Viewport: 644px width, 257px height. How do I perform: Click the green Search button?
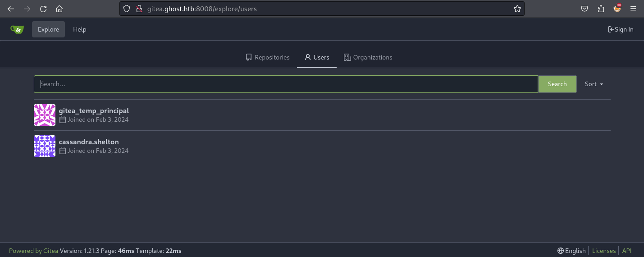pyautogui.click(x=557, y=84)
